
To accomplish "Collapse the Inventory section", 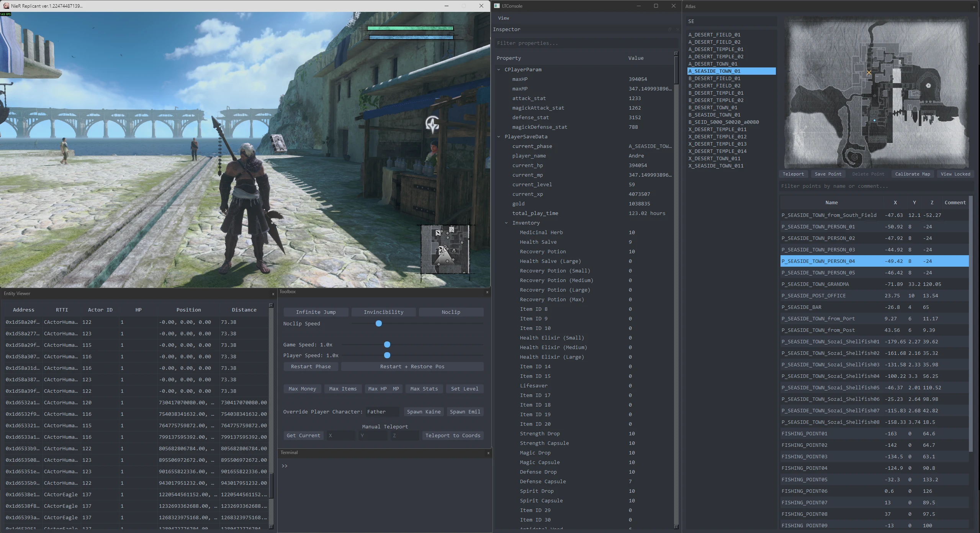I will click(506, 223).
